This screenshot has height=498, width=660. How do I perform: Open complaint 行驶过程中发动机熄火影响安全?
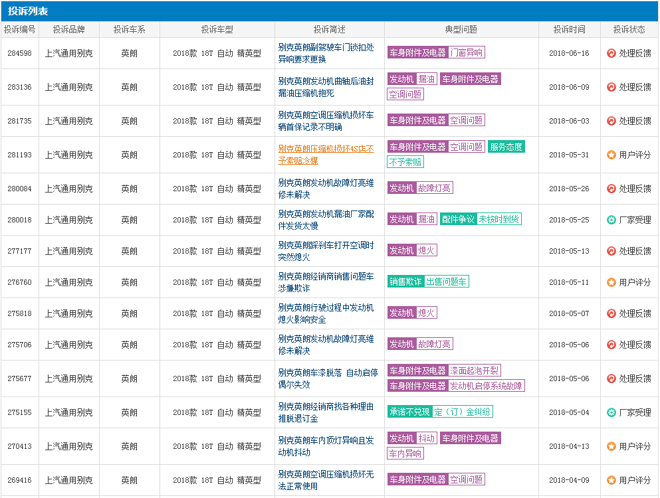tap(326, 313)
